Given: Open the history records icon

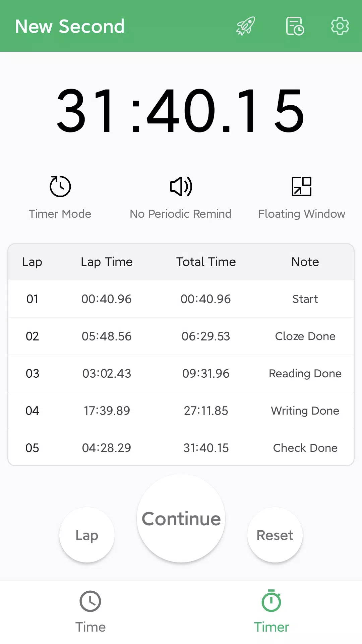Looking at the screenshot, I should coord(295,26).
